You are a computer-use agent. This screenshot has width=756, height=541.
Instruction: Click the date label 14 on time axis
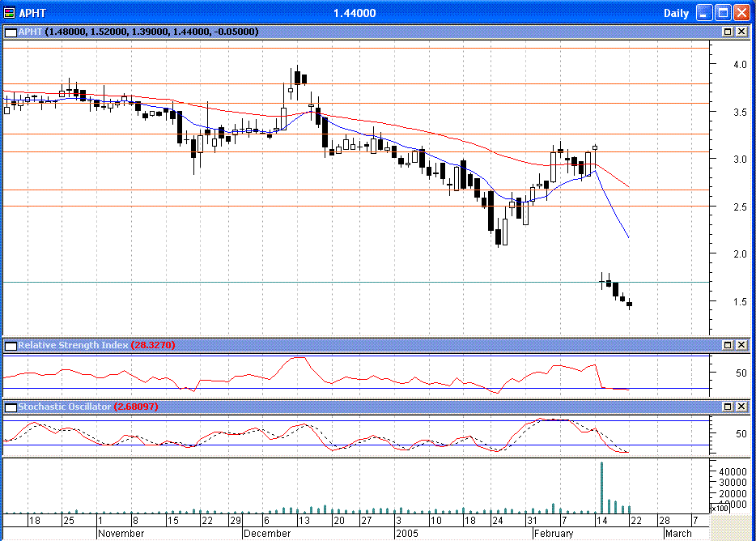601,521
